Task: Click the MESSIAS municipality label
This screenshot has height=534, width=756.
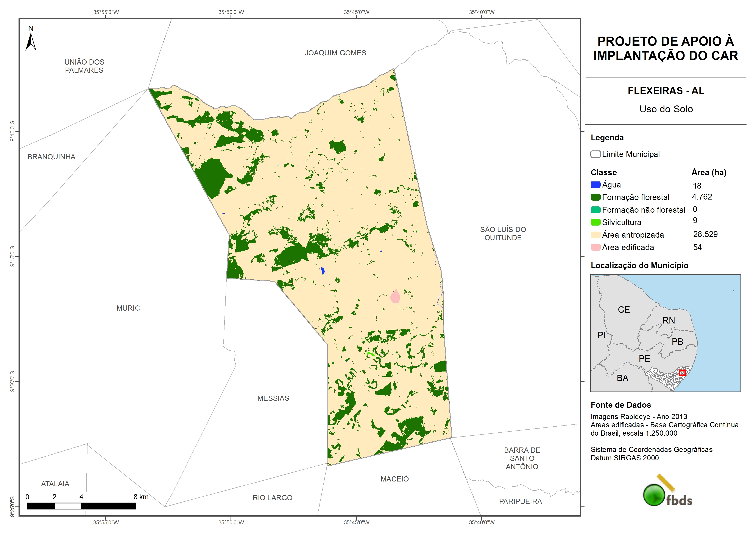Action: tap(273, 398)
